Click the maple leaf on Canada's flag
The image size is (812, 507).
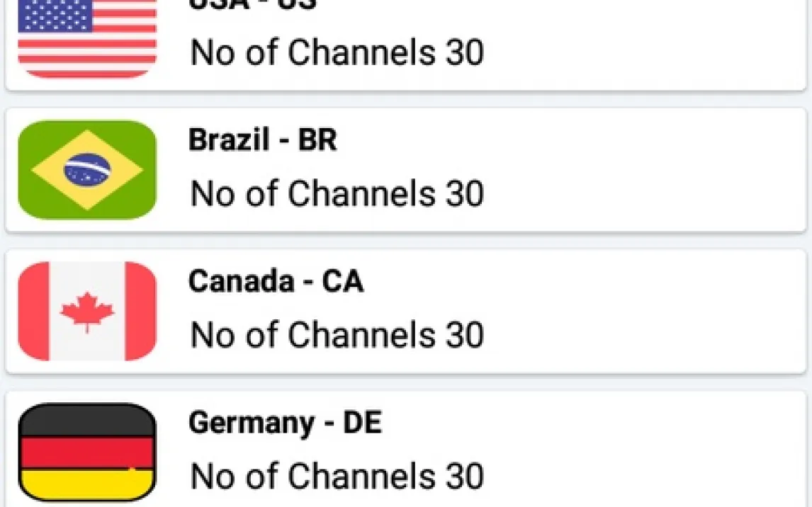pos(87,312)
